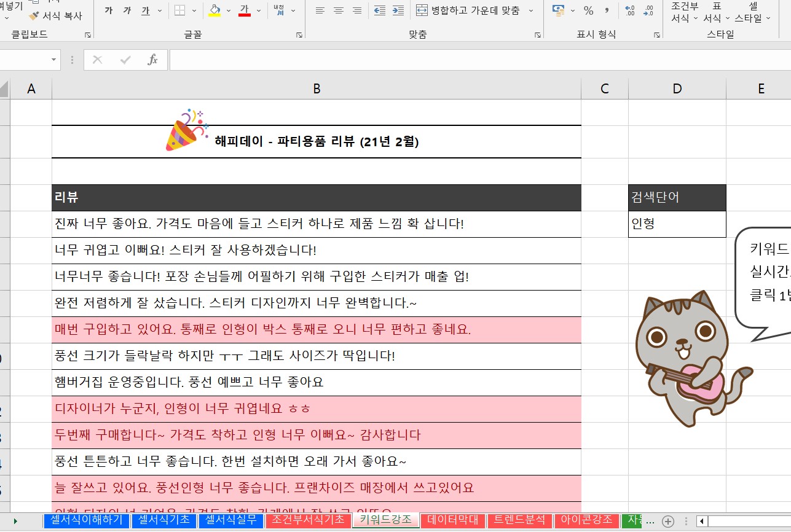Select column D header
This screenshot has height=532, width=791.
[677, 89]
